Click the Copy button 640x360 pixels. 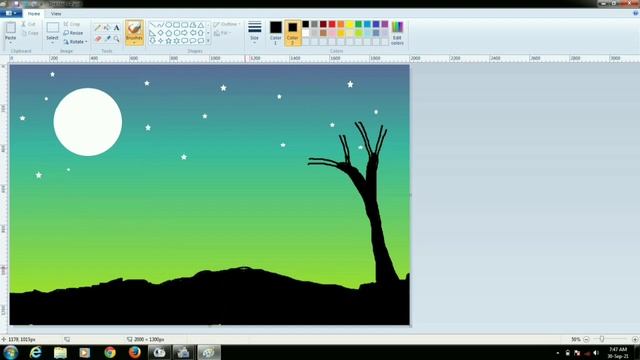(x=30, y=33)
